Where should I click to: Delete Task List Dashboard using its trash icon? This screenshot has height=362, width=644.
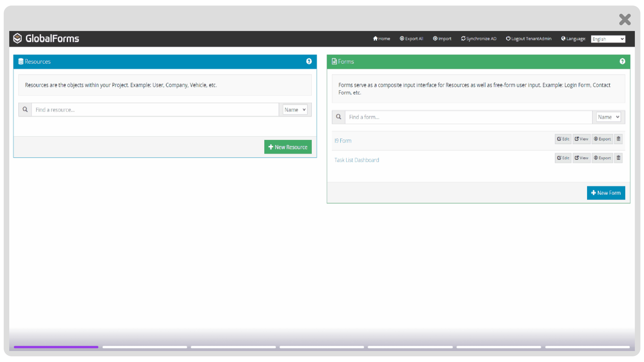coord(618,158)
